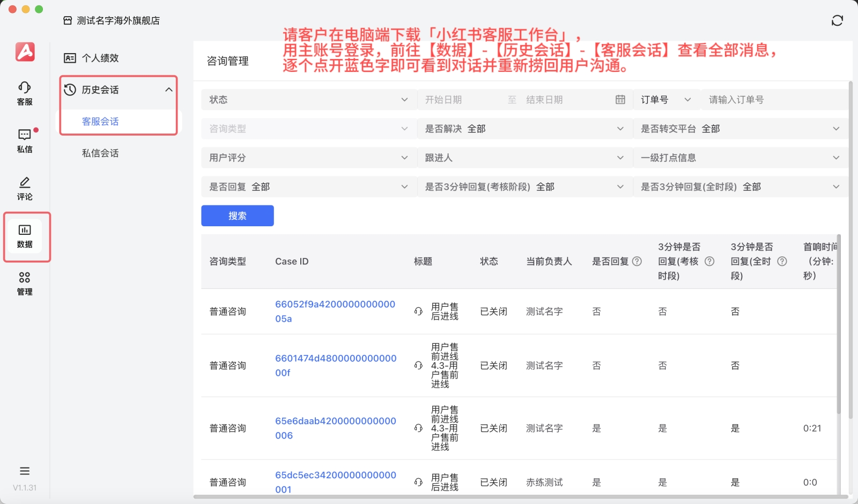Click 赤练测试 in the last row
The image size is (858, 504).
[x=544, y=483]
